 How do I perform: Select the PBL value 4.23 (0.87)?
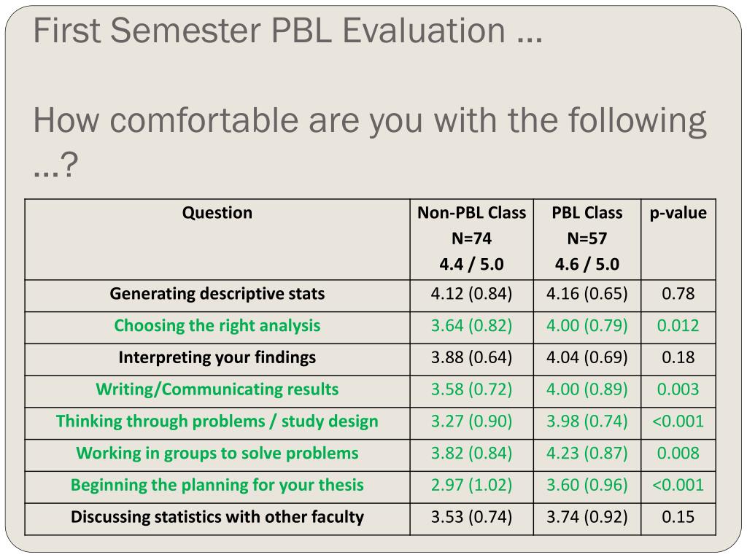click(x=587, y=454)
